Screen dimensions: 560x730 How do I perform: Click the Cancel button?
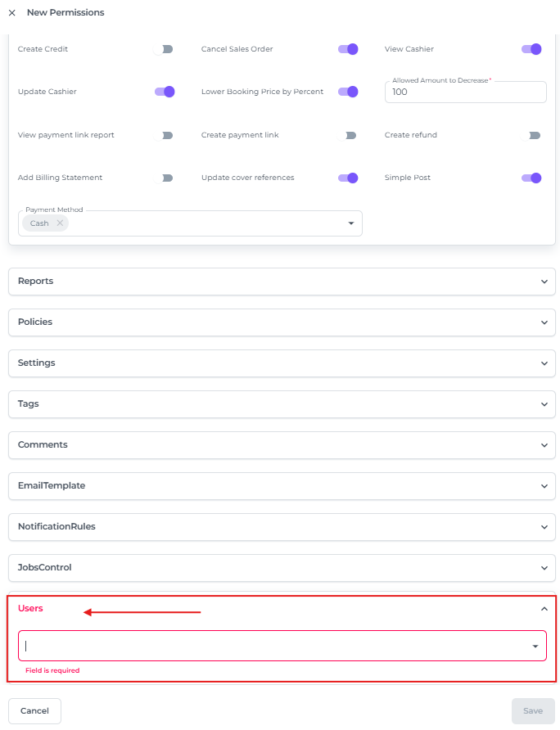click(34, 711)
